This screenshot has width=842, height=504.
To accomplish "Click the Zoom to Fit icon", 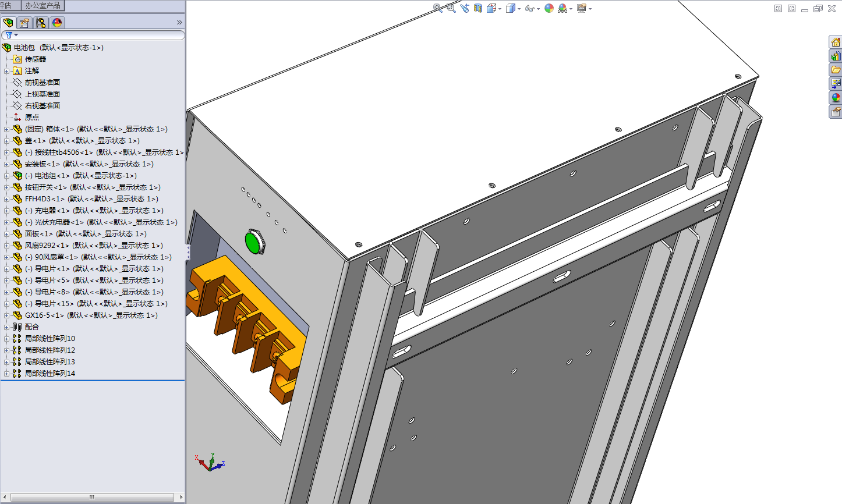I will click(438, 8).
